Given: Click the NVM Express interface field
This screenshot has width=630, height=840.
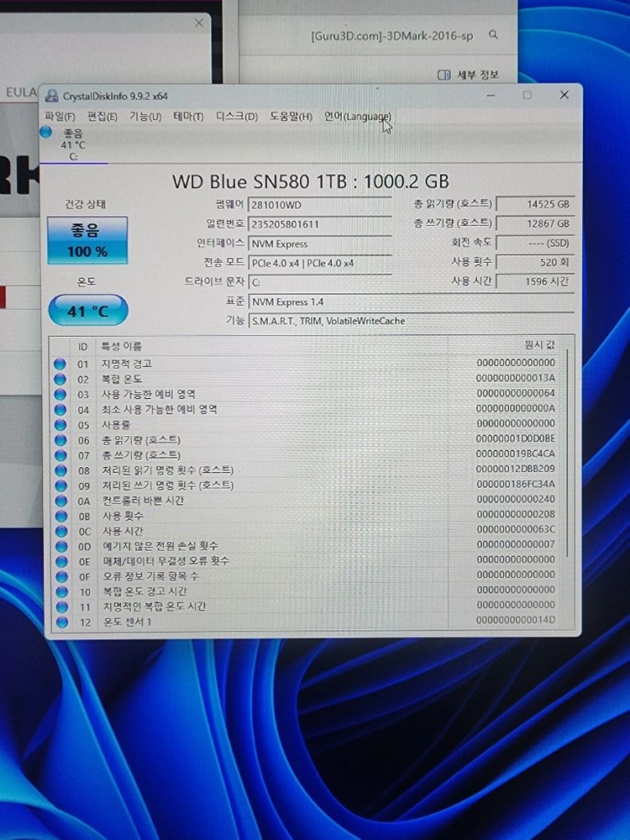Looking at the screenshot, I should tap(320, 244).
